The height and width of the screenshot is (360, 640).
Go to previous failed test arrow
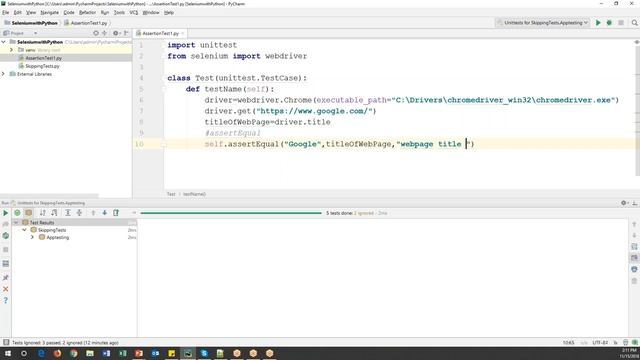(x=93, y=213)
